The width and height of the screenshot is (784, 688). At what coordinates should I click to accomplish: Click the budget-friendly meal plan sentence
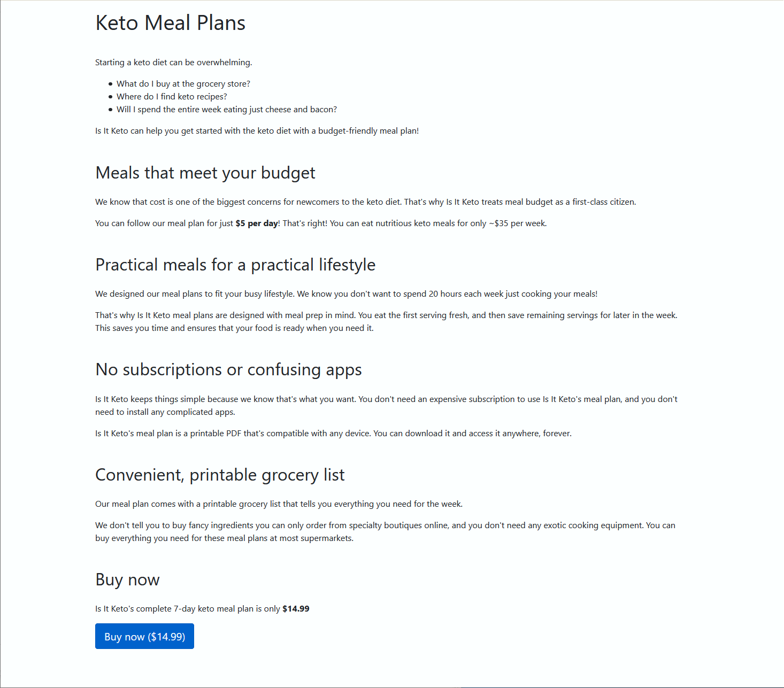pyautogui.click(x=257, y=131)
